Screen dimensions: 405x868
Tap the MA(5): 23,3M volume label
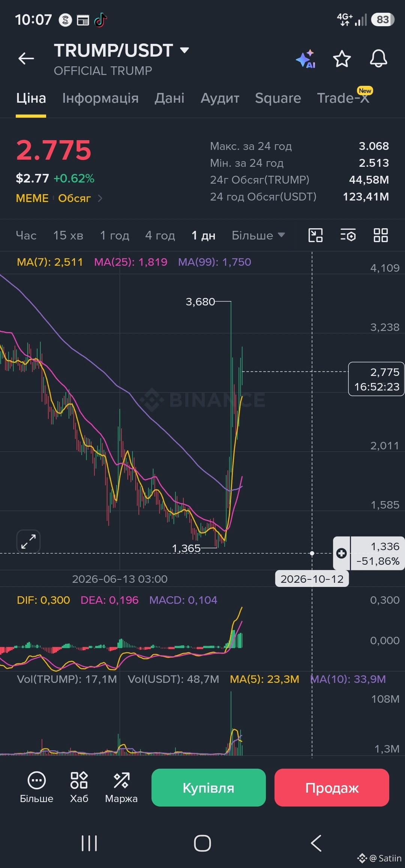point(264,679)
